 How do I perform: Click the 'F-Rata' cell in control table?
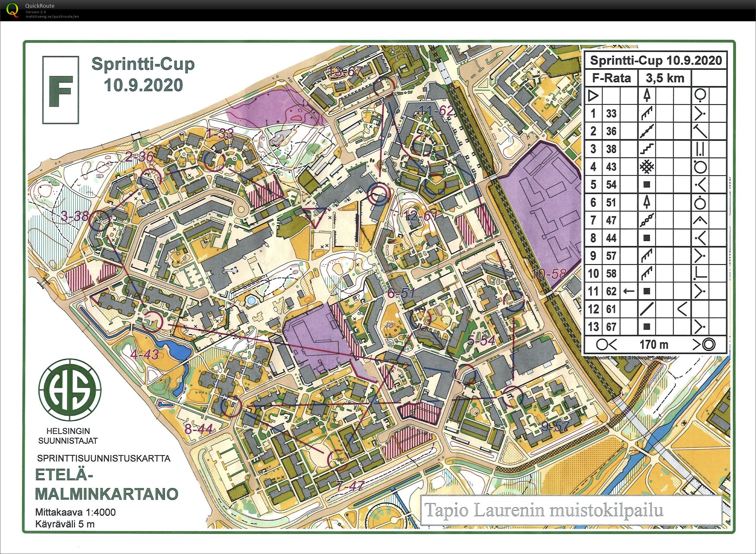pos(611,78)
